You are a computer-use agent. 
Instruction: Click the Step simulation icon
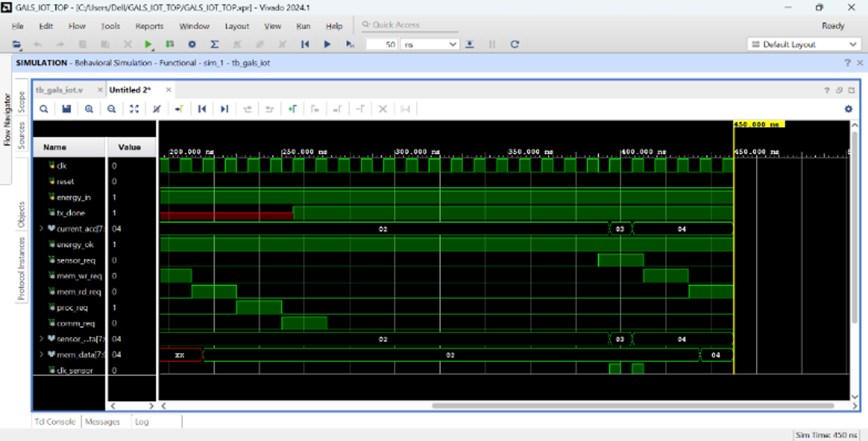(x=470, y=44)
